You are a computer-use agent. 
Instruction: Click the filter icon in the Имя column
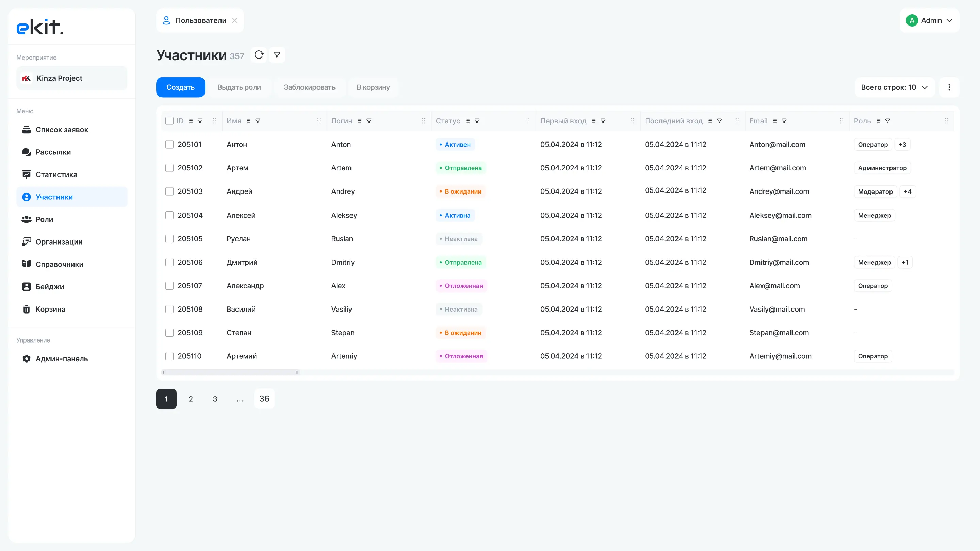pos(258,121)
